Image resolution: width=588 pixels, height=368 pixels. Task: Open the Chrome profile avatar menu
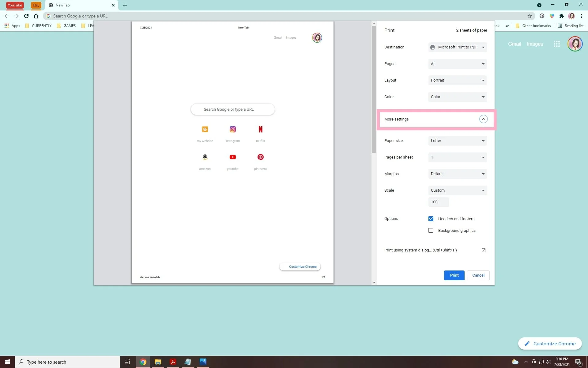(571, 16)
